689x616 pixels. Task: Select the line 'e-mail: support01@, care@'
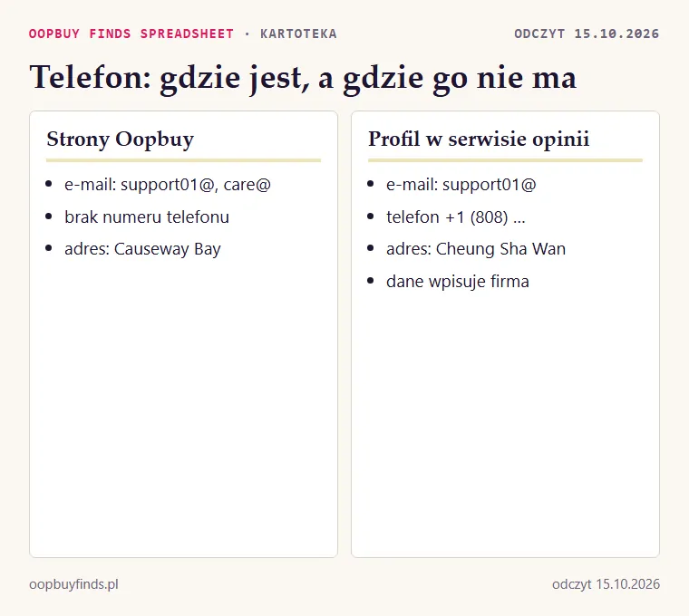pyautogui.click(x=168, y=185)
